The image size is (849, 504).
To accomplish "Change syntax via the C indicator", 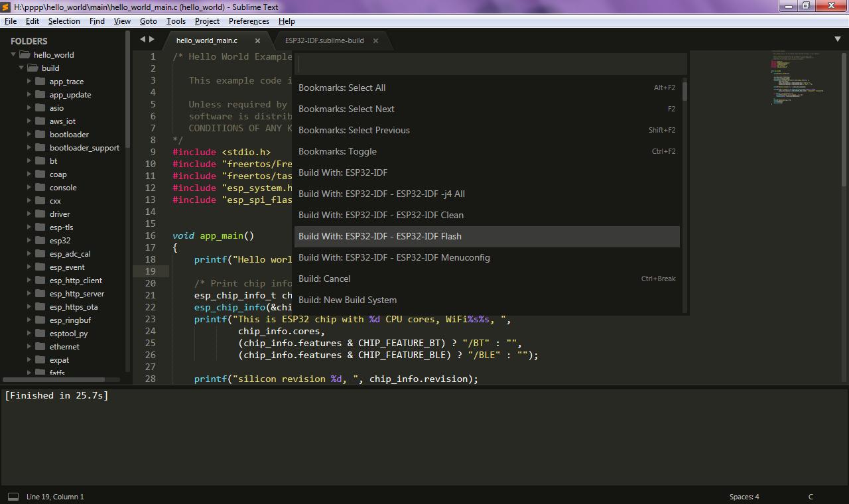I will tap(811, 497).
